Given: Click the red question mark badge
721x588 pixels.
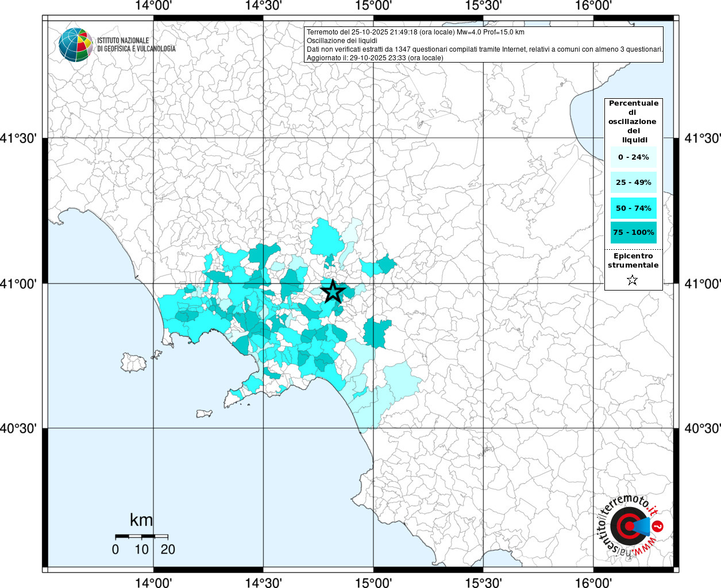Looking at the screenshot, I should pos(659,525).
